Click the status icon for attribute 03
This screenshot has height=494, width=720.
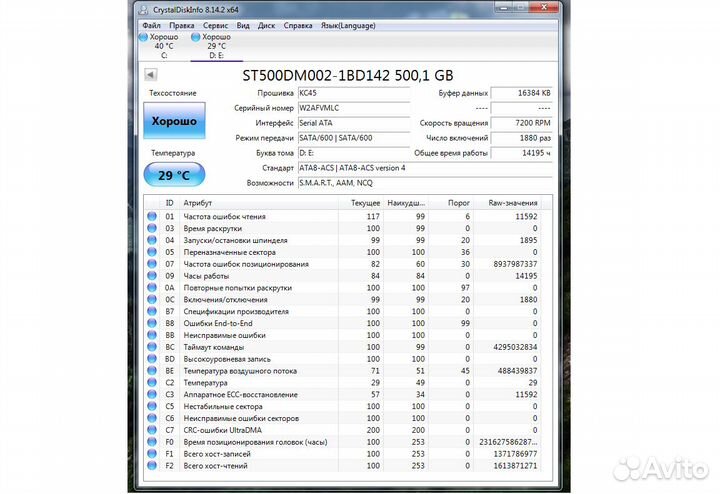(152, 228)
